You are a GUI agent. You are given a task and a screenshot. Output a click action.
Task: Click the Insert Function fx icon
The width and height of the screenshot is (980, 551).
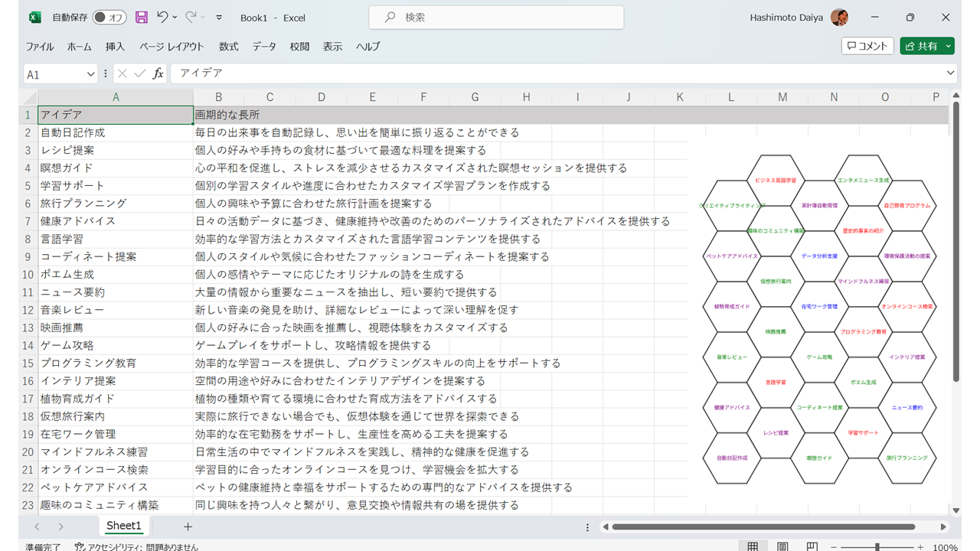[x=158, y=73]
